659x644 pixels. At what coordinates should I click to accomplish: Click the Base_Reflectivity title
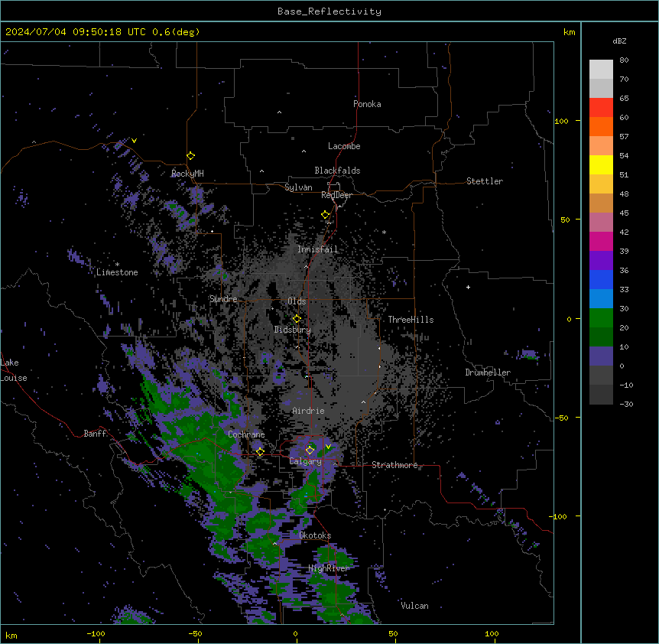329,11
